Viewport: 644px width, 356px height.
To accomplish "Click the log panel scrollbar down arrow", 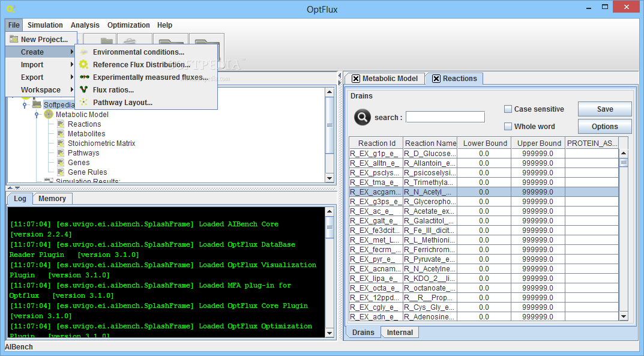I will point(330,333).
